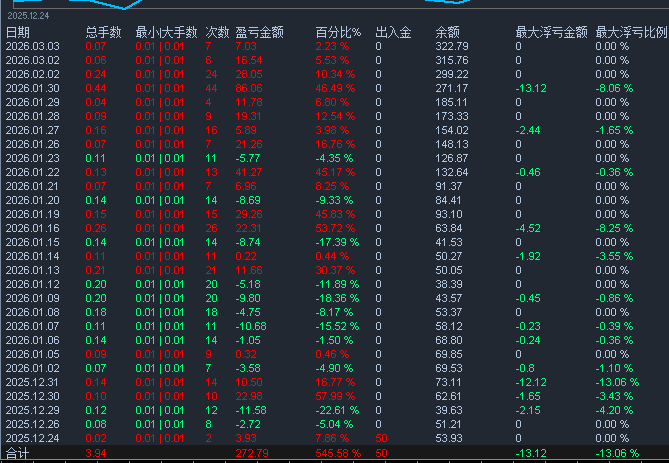Sort by the 余额 column header

click(449, 33)
